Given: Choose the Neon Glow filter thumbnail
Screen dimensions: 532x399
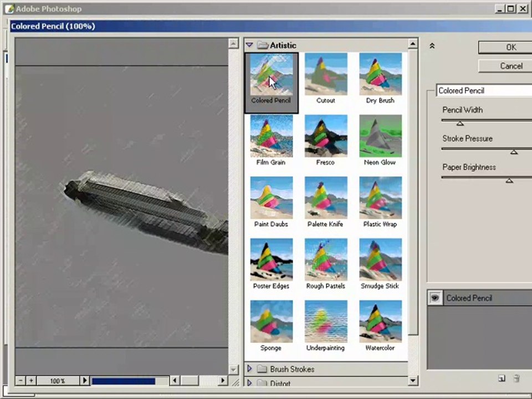Looking at the screenshot, I should pyautogui.click(x=380, y=136).
